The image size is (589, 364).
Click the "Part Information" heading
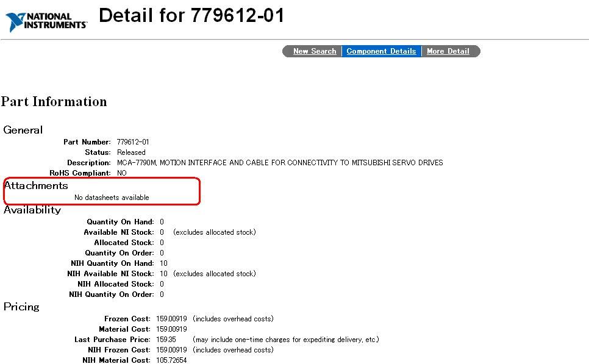pyautogui.click(x=54, y=101)
